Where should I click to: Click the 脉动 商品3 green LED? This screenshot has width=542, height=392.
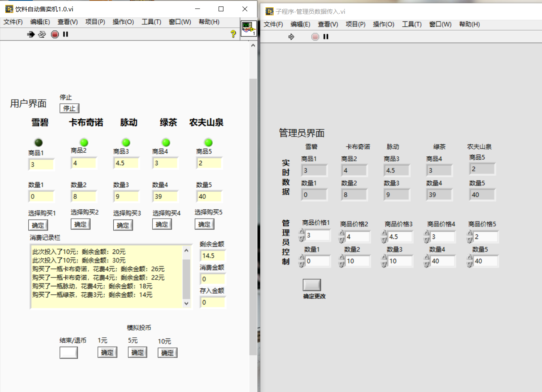coord(126,143)
